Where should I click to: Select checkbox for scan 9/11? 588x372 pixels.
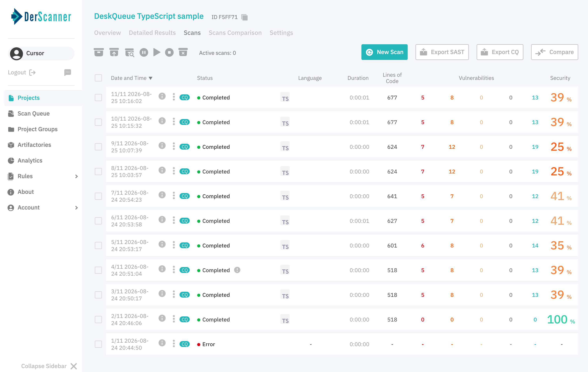click(x=98, y=147)
